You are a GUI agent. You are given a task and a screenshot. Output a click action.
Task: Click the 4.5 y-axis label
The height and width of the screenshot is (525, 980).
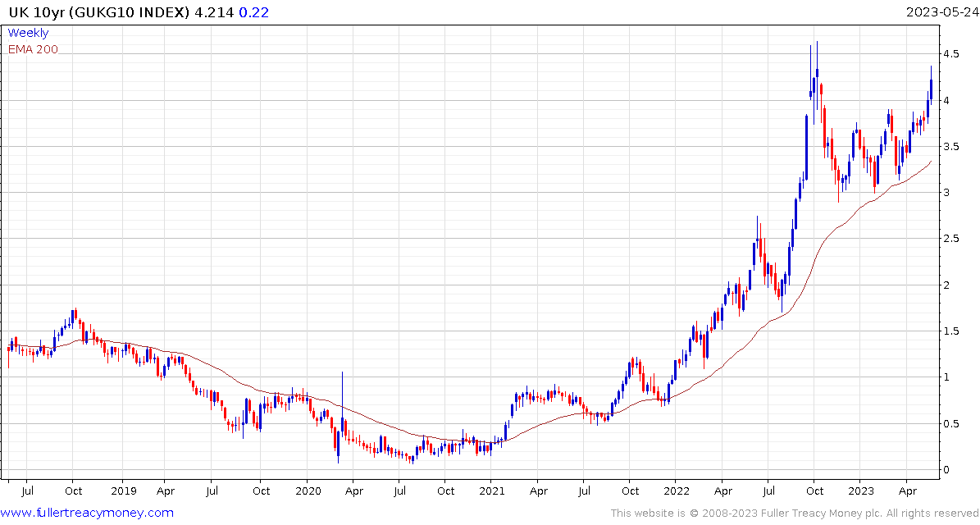tap(952, 54)
